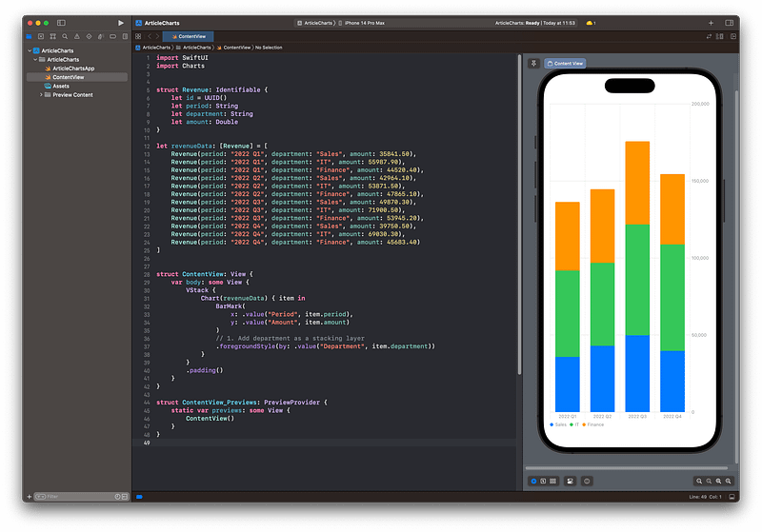The image size is (762, 532).
Task: Toggle the blue debug area indicator
Action: (139, 497)
